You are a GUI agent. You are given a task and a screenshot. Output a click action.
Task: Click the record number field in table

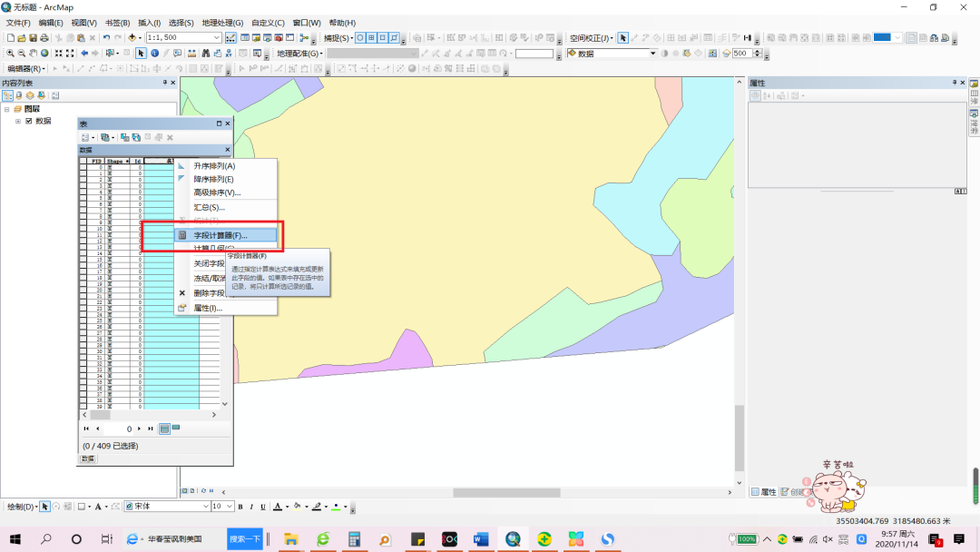[x=119, y=429]
